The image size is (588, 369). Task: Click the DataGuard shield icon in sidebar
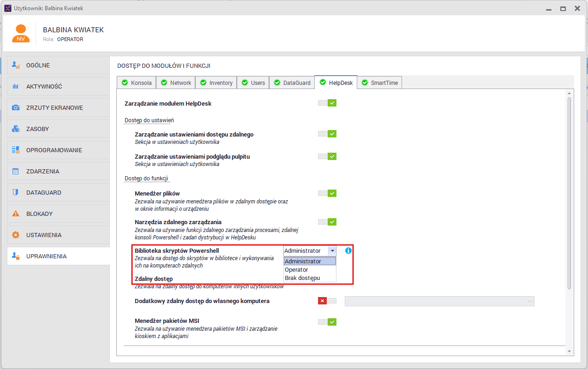pos(16,192)
